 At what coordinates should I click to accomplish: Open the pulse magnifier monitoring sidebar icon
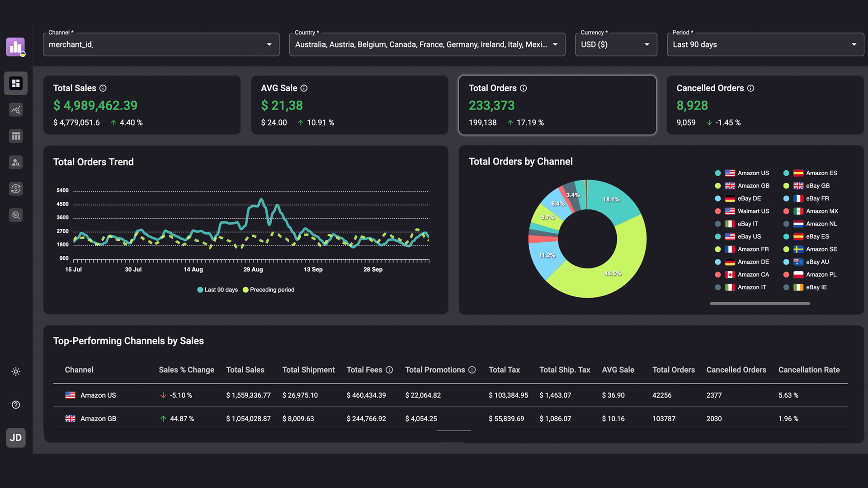(16, 215)
